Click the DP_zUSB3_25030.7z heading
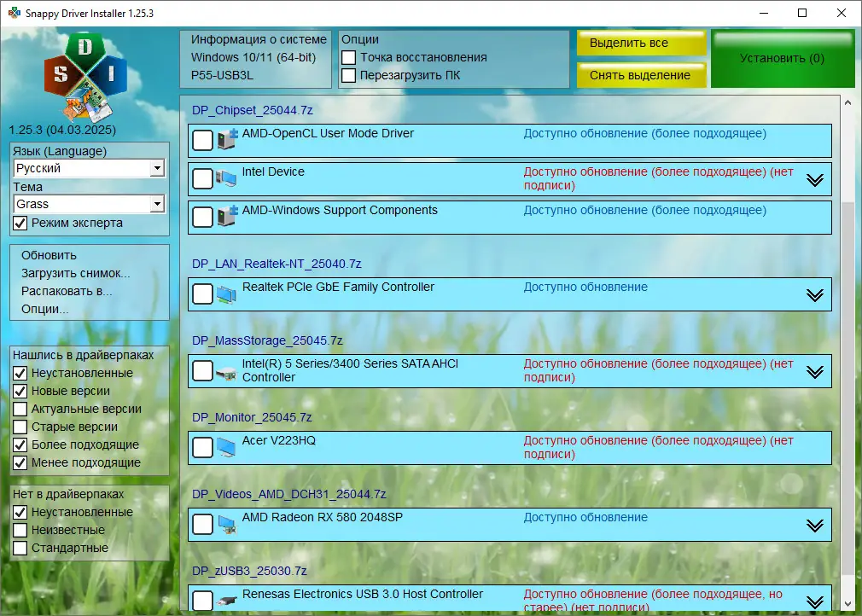 tap(249, 571)
